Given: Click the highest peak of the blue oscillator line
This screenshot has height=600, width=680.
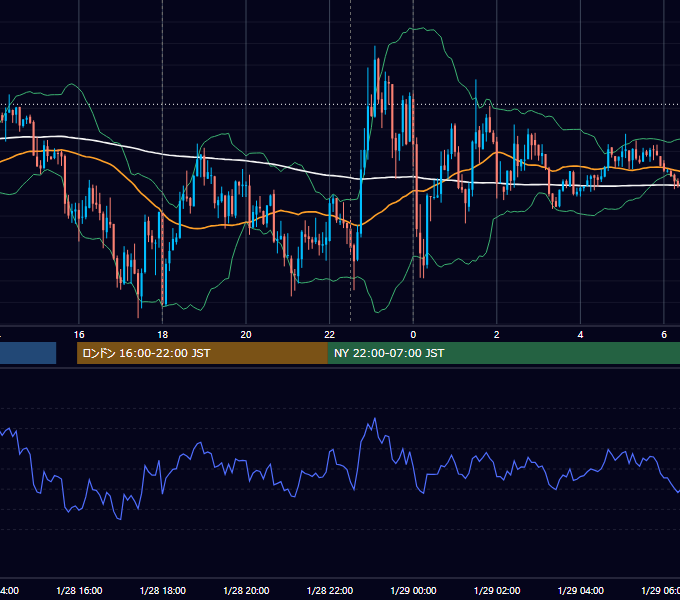Looking at the screenshot, I should pos(375,419).
